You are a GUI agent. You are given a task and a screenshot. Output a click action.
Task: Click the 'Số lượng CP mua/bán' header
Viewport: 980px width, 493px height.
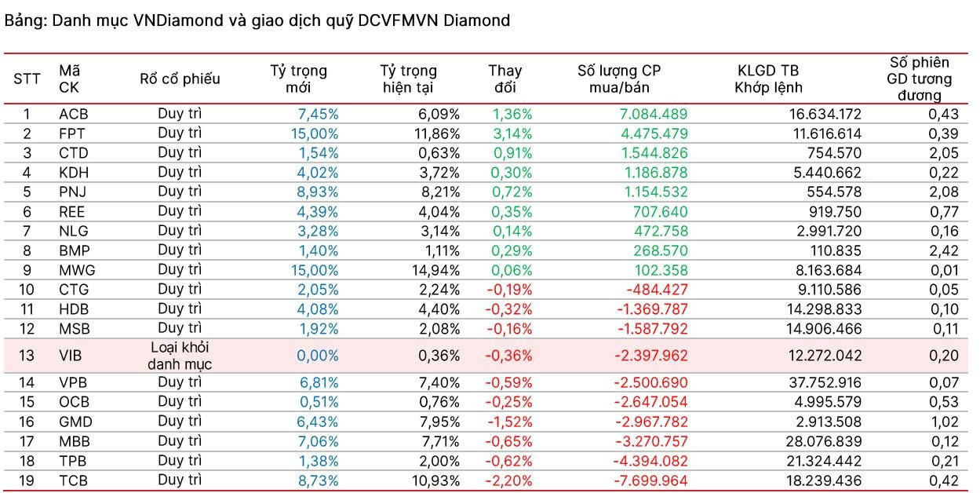tap(619, 79)
